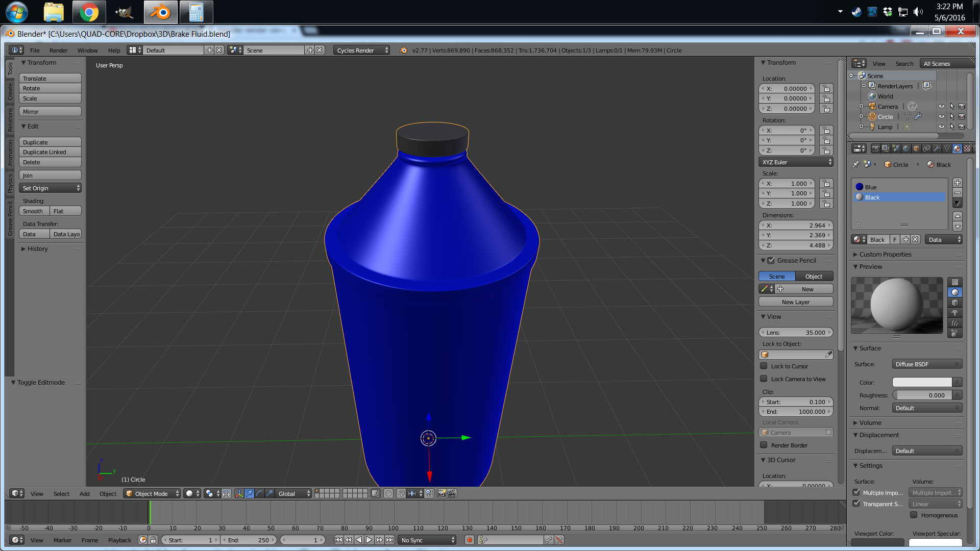980x551 pixels.
Task: Click the Translate button
Action: [50, 78]
